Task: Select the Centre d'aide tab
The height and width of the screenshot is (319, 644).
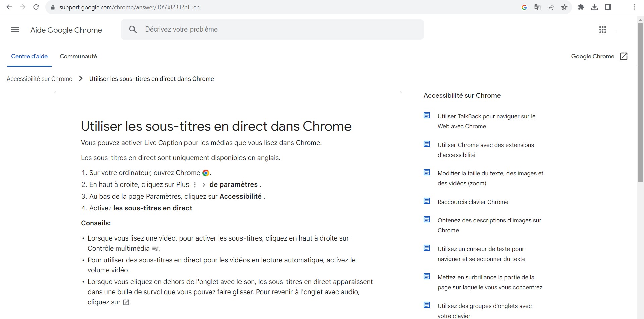Action: coord(30,56)
